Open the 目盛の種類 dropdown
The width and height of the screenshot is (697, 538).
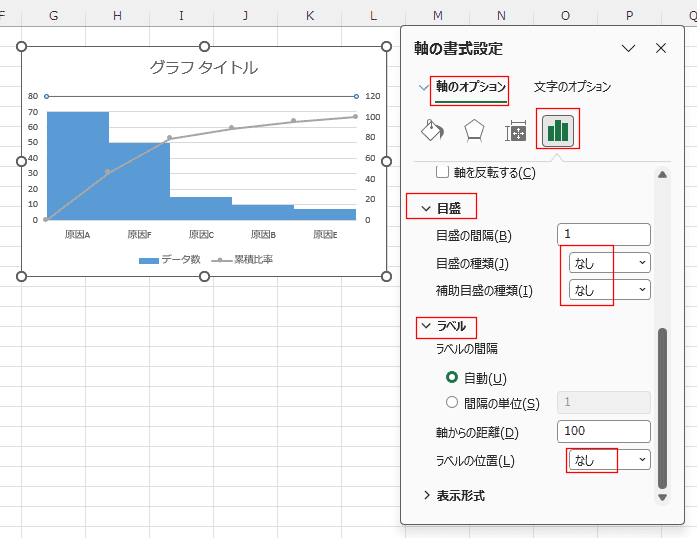[x=609, y=263]
